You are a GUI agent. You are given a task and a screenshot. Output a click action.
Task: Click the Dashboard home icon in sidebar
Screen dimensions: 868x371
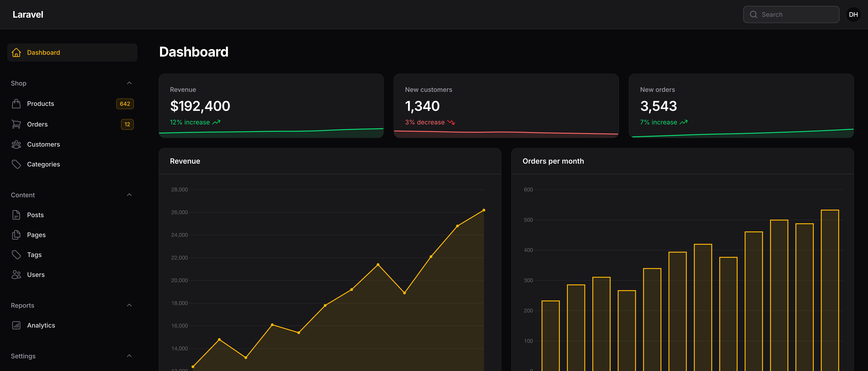tap(16, 53)
